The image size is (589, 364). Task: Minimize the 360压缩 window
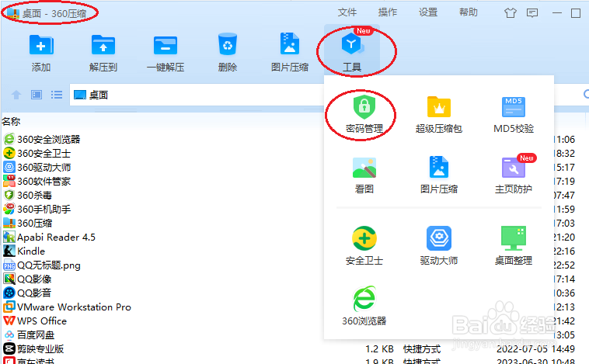click(x=557, y=13)
